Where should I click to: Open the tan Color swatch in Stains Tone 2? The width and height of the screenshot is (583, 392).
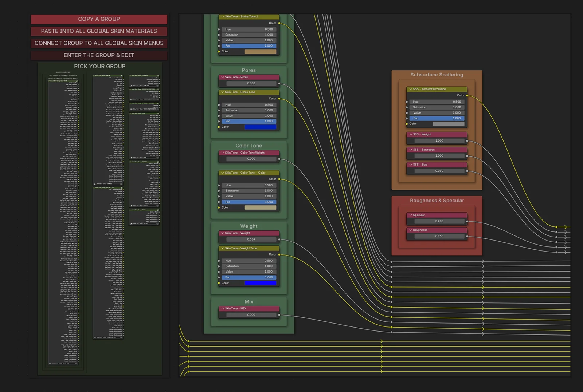[261, 51]
